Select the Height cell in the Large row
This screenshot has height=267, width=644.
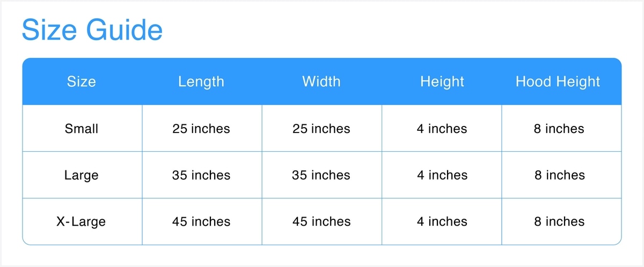pyautogui.click(x=442, y=175)
